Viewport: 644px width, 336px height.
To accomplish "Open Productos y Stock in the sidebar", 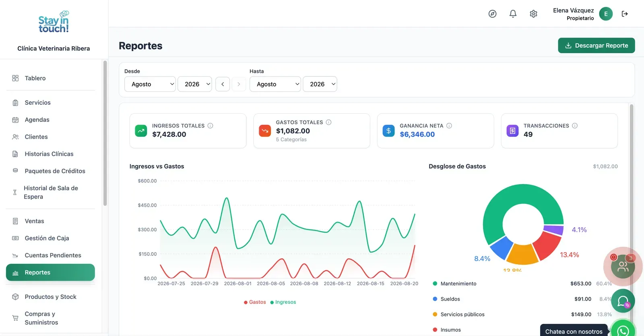I will tap(50, 297).
